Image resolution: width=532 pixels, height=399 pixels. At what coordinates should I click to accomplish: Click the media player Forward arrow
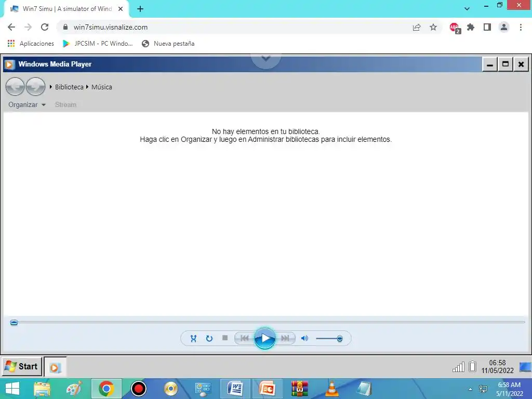36,87
